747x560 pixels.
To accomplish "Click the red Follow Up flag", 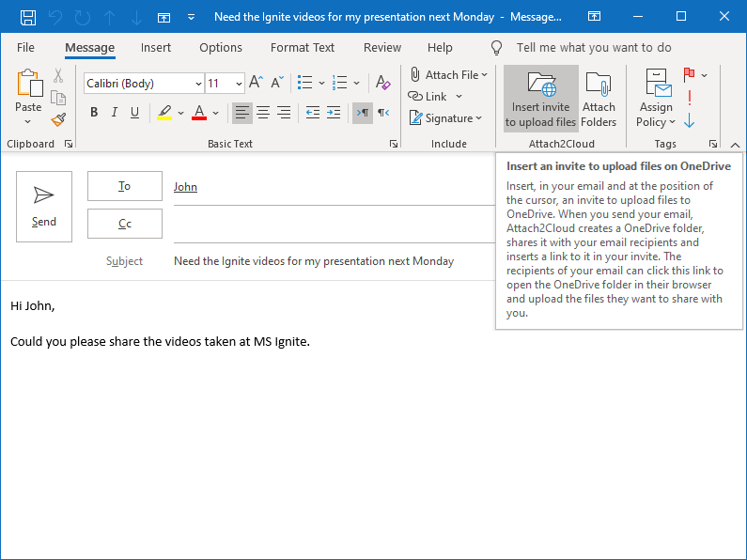I will tap(689, 75).
